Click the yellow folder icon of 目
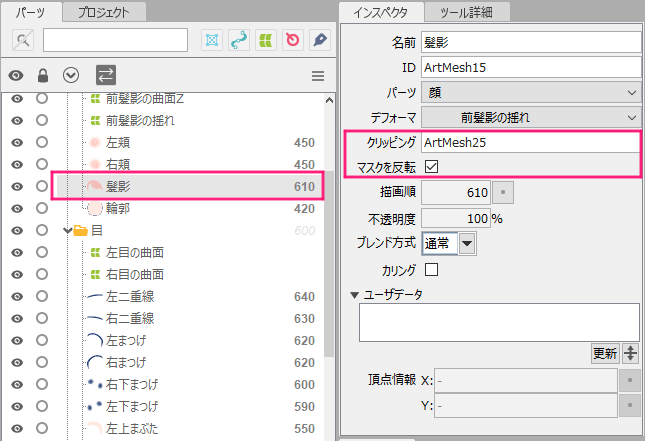Screen dimensions: 645x441 pos(81,230)
